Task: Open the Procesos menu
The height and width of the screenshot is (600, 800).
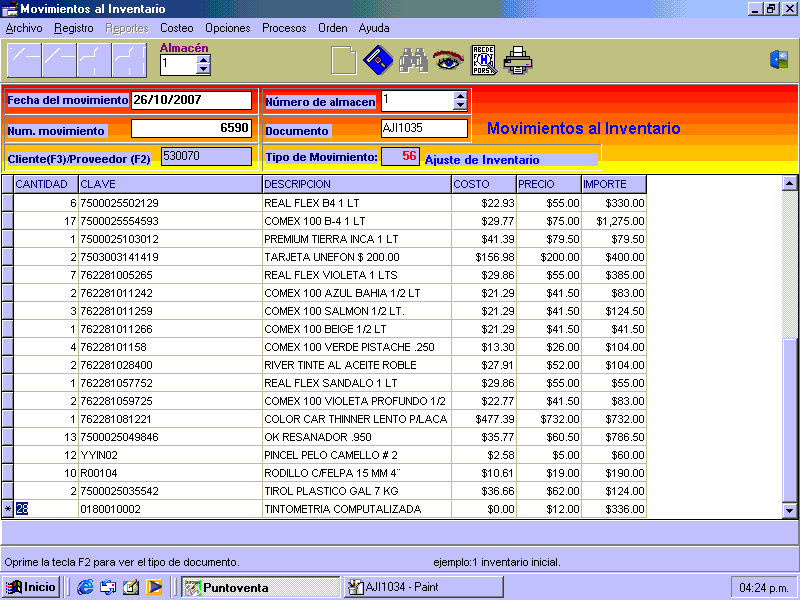Action: pos(284,28)
